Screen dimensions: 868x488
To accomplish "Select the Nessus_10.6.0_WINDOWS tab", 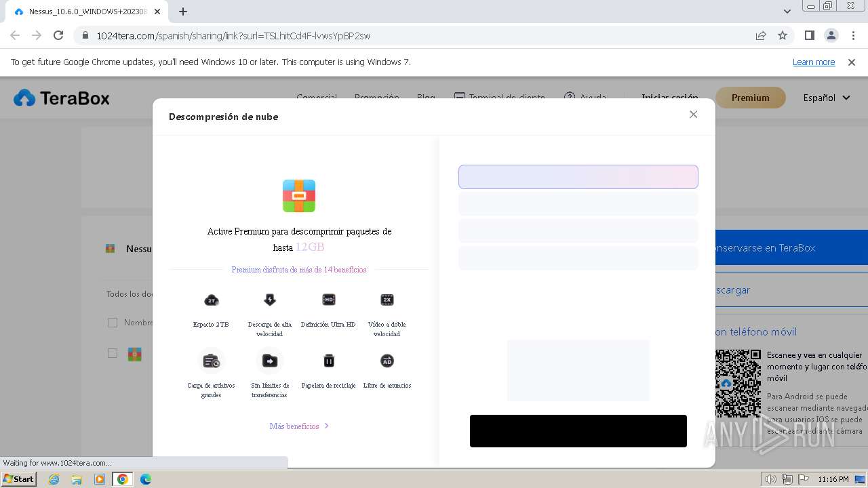I will coord(86,12).
